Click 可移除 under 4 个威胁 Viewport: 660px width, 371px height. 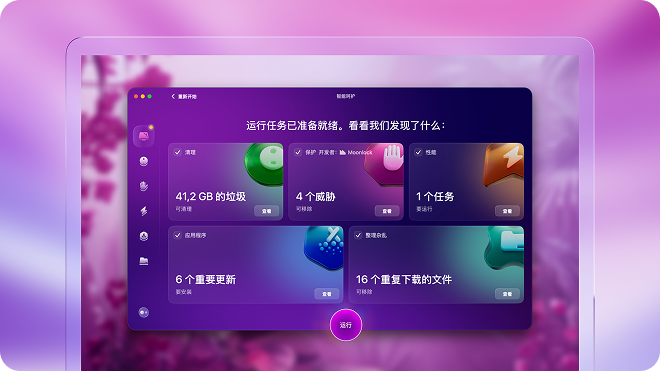pos(304,209)
